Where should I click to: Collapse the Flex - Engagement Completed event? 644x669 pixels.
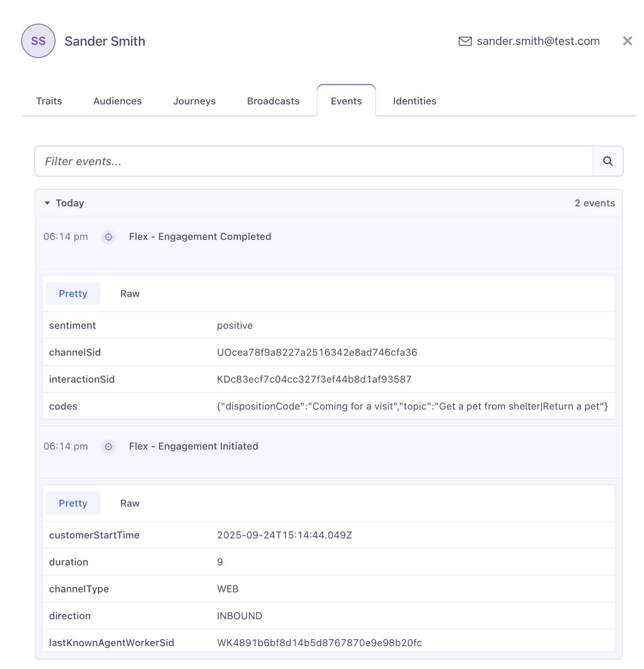(200, 237)
